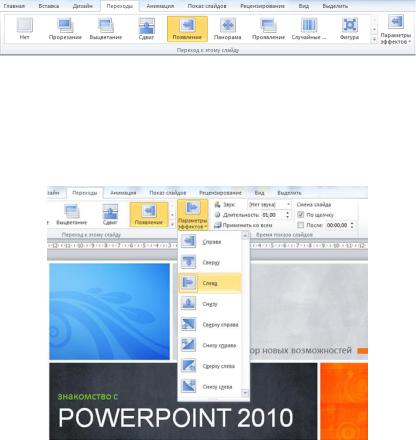Pick Выцветание transition in the upper ribbon

coord(106,29)
